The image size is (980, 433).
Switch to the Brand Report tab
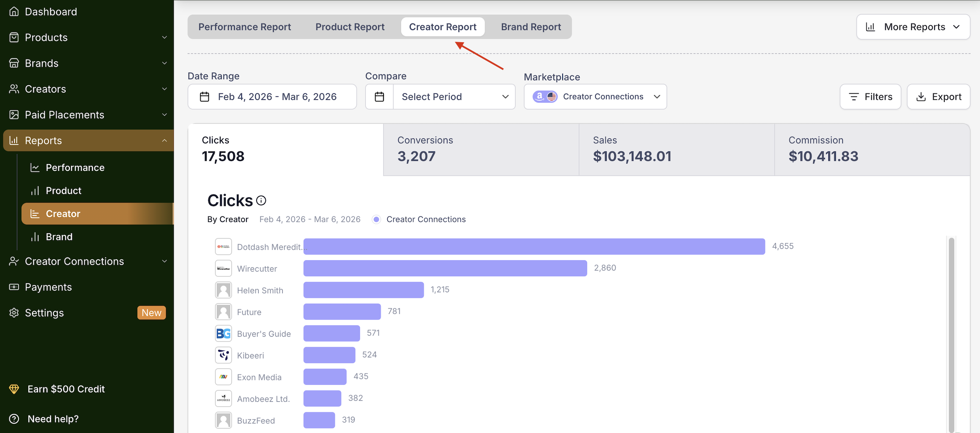coord(531,27)
